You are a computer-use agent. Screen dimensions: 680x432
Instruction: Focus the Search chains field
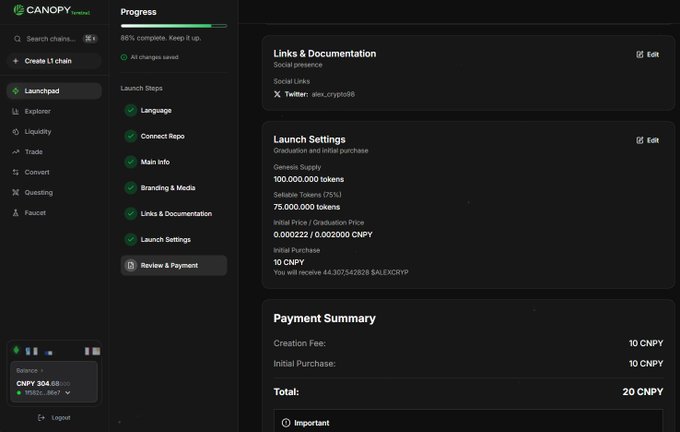(54, 39)
